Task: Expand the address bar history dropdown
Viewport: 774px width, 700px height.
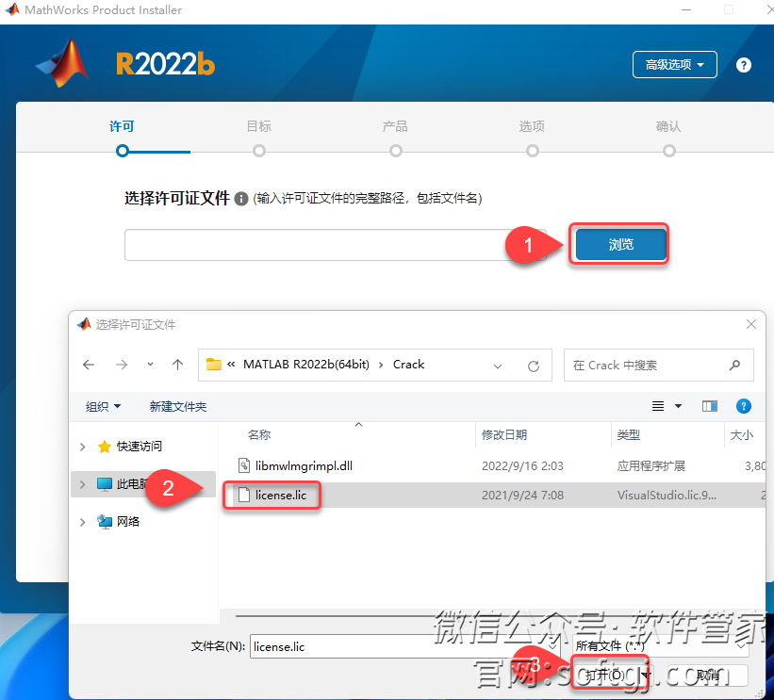Action: pos(498,366)
